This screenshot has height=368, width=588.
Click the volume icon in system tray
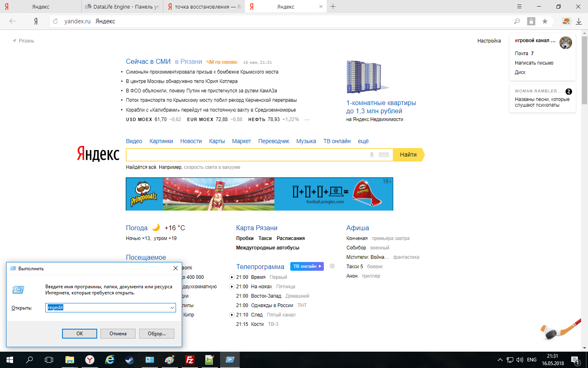pyautogui.click(x=520, y=360)
